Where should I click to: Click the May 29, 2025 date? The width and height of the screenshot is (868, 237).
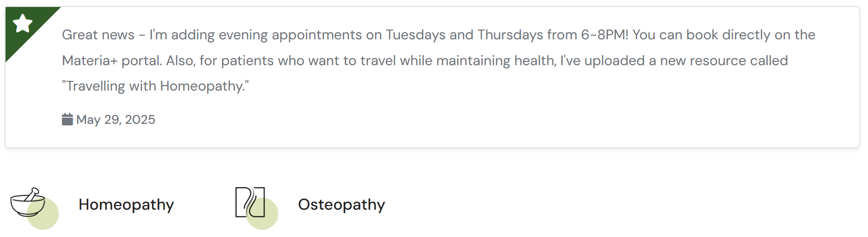tap(116, 119)
